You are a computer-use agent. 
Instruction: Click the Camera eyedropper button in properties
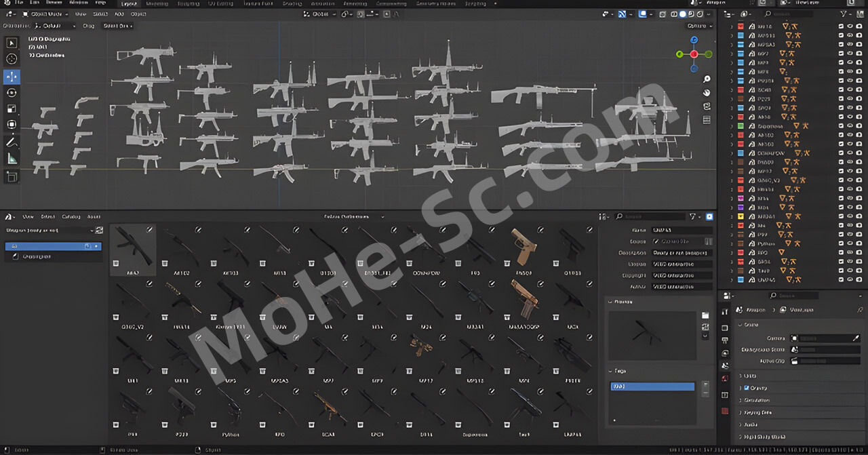(x=856, y=338)
